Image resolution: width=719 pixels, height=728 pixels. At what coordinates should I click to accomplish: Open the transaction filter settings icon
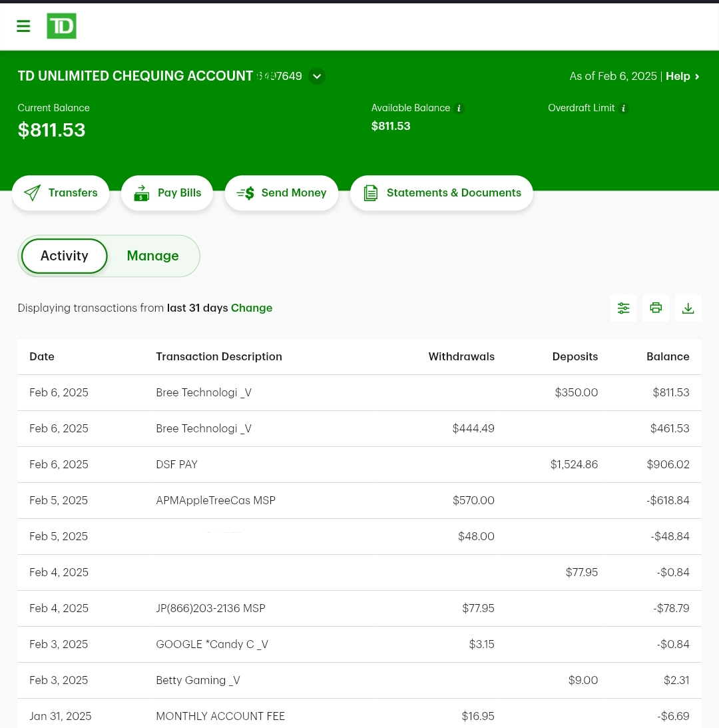623,308
